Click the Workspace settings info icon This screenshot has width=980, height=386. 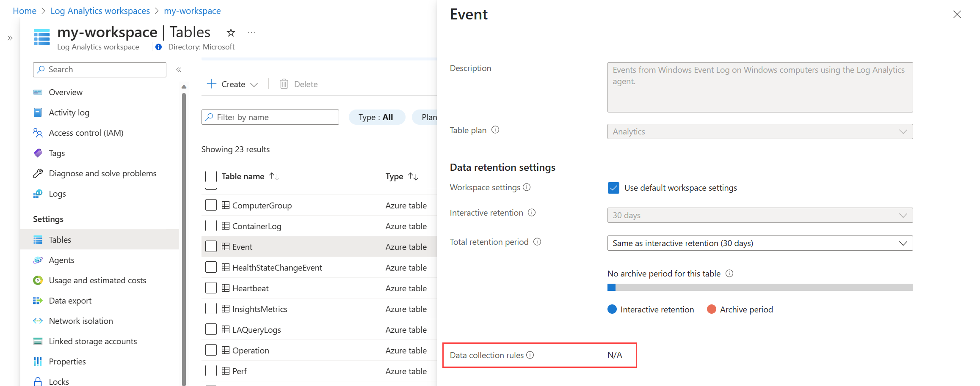point(527,187)
